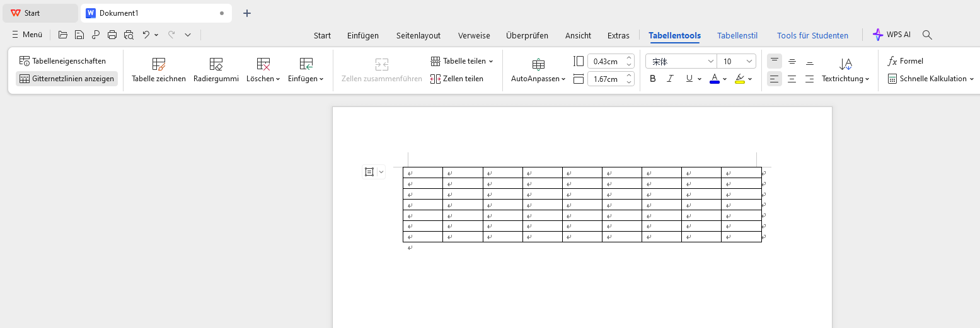This screenshot has width=980, height=328.
Task: Switch to the Verweise ribbon tab
Action: 474,35
